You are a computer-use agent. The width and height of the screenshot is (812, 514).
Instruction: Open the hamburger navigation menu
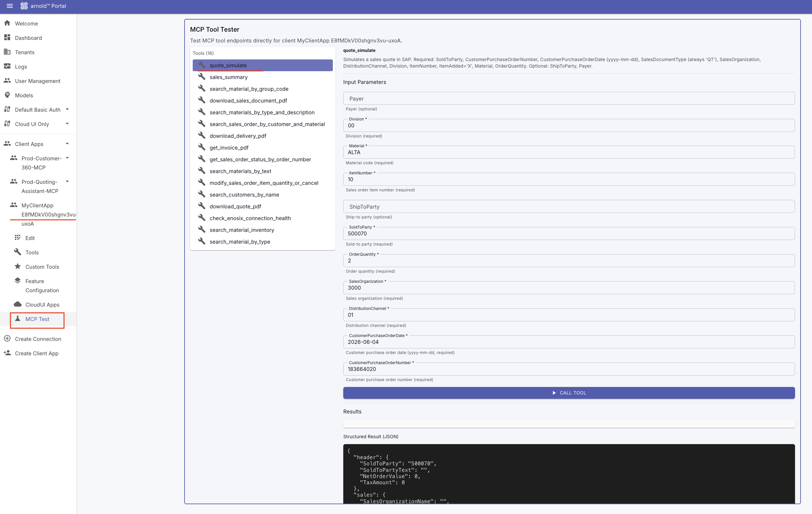pyautogui.click(x=9, y=6)
